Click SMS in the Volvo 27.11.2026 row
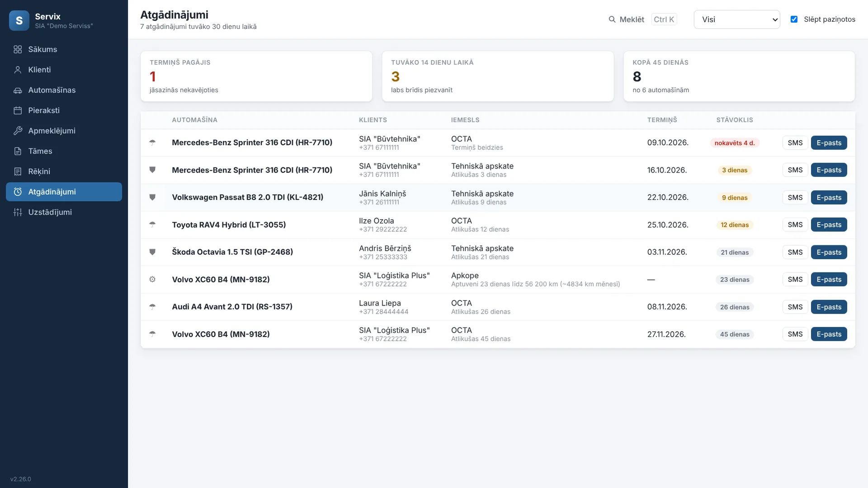The width and height of the screenshot is (868, 488). coord(795,334)
